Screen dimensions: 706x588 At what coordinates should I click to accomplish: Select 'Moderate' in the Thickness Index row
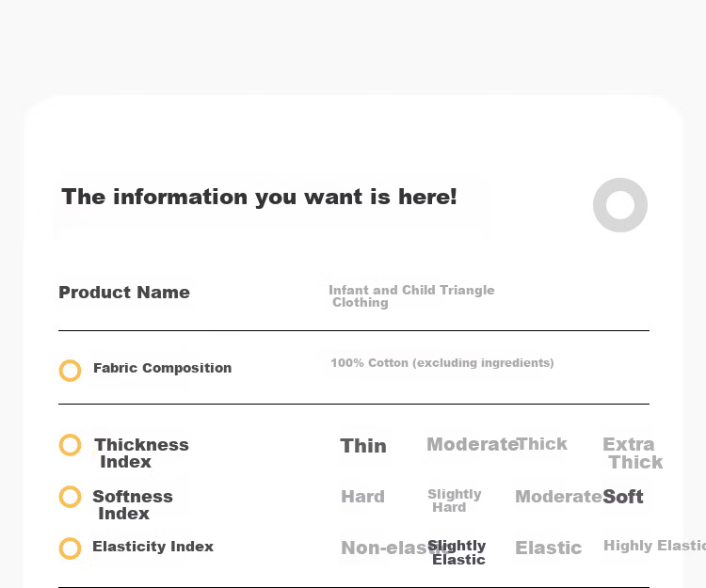click(x=472, y=444)
